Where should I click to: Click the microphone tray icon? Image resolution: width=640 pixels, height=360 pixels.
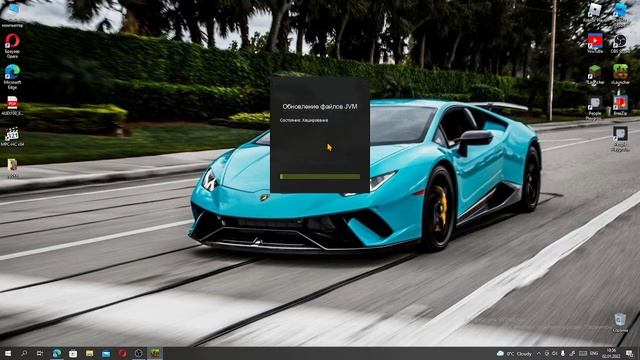563,353
